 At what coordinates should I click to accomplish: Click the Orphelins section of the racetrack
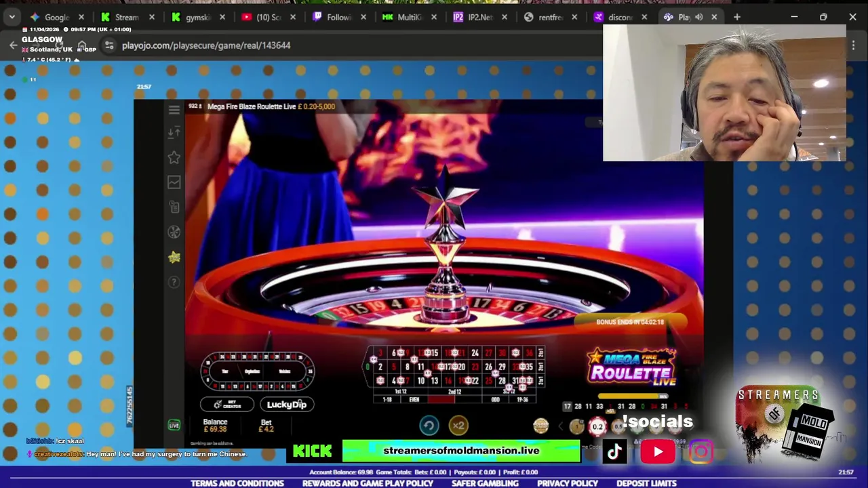pyautogui.click(x=252, y=371)
